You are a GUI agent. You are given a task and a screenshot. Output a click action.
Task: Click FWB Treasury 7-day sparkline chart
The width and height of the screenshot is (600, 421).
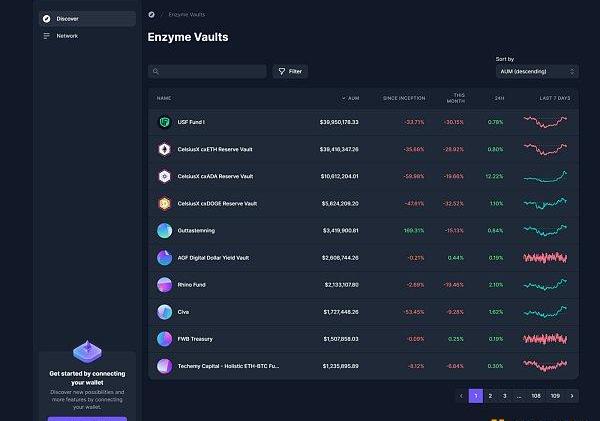pyautogui.click(x=545, y=338)
